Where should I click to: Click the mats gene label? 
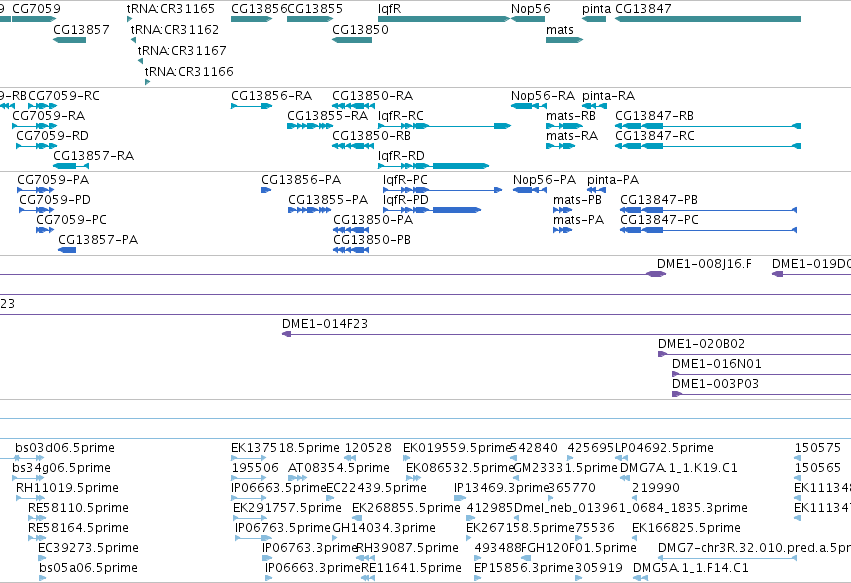pos(560,29)
